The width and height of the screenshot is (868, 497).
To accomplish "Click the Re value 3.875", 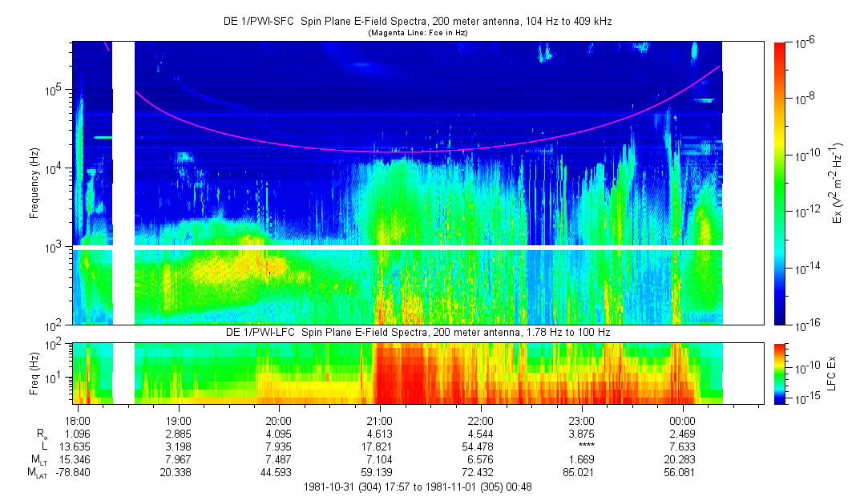I will click(582, 434).
